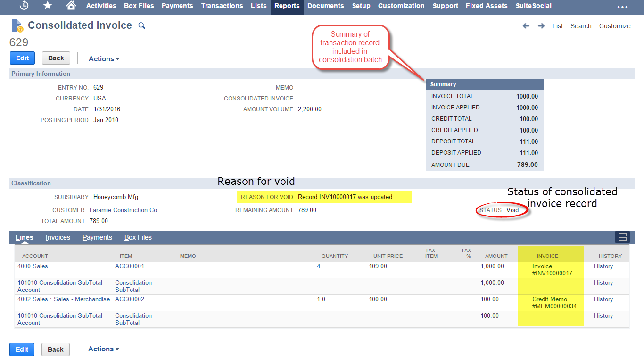Switch to the Lines subtab

coord(25,237)
